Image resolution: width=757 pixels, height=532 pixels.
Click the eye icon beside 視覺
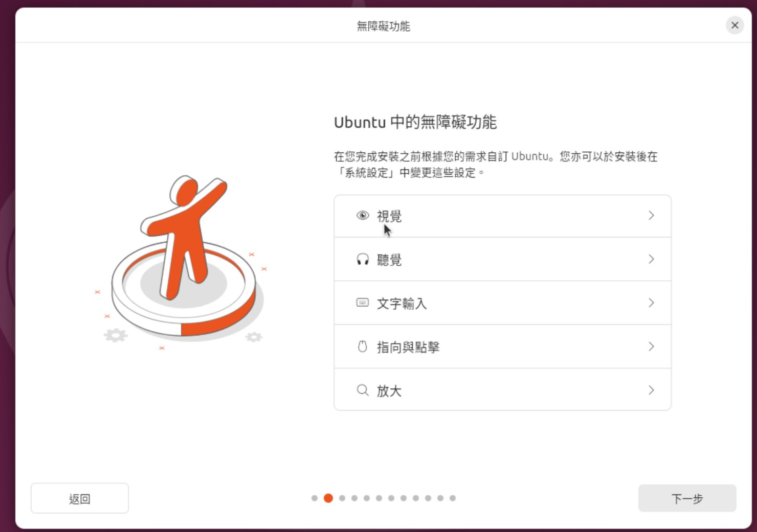(363, 216)
